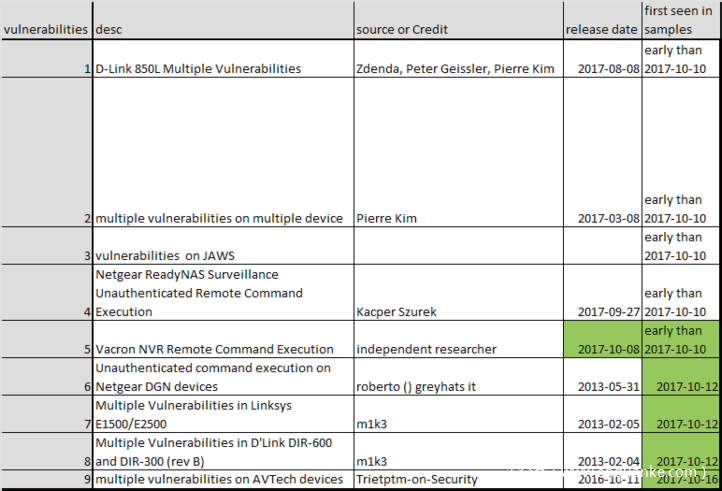Click the 'Kacper Szurek' cell
722x491 pixels.
[x=459, y=292]
